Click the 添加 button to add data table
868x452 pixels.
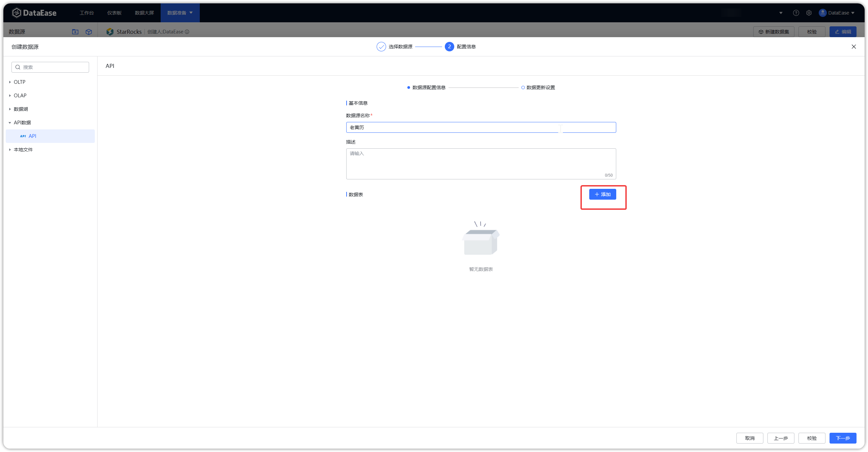pyautogui.click(x=603, y=194)
